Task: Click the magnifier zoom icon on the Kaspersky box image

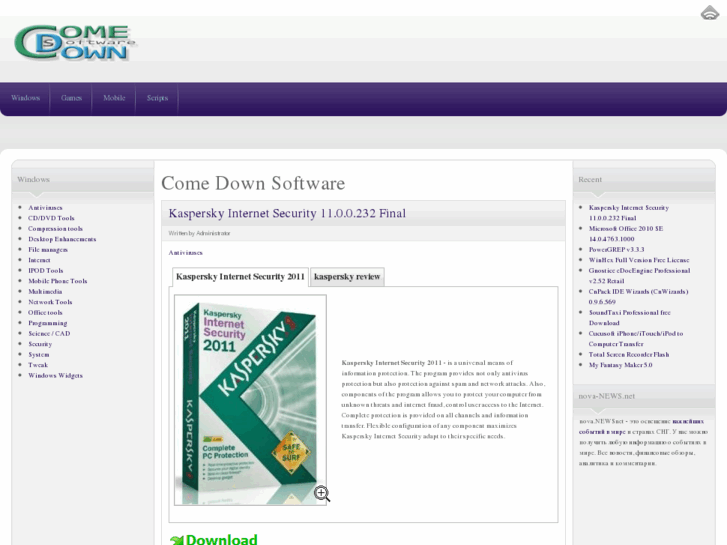Action: [322, 494]
